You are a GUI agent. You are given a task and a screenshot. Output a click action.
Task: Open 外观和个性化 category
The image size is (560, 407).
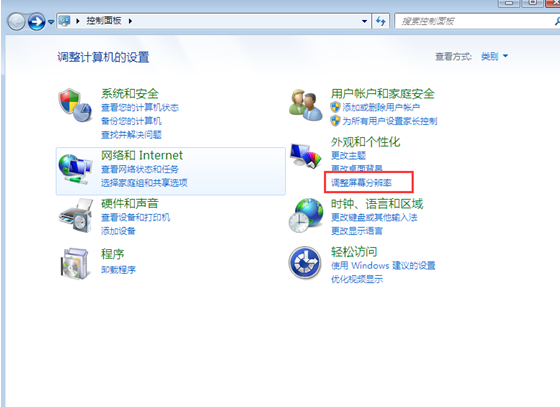365,142
